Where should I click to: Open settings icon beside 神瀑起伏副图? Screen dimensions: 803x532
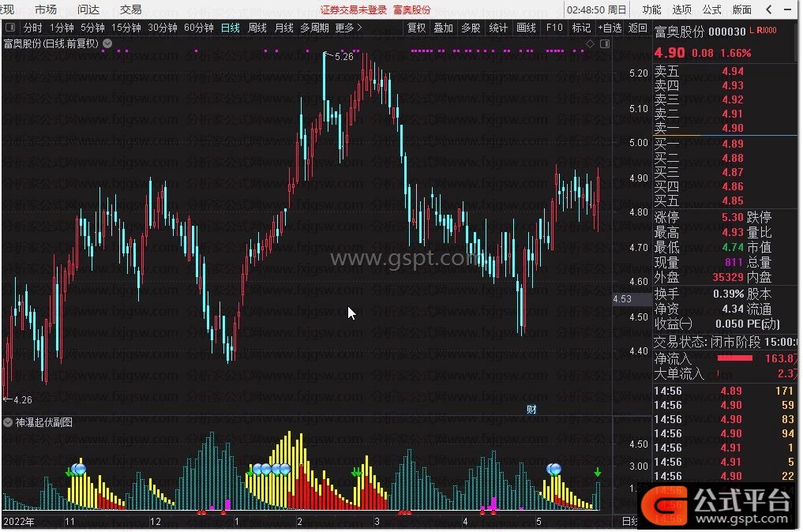(x=8, y=422)
